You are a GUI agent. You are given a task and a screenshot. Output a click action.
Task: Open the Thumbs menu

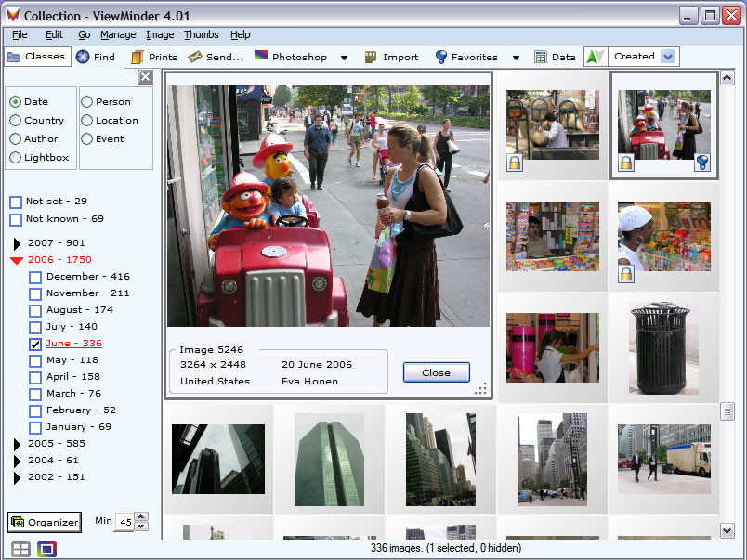(x=202, y=34)
